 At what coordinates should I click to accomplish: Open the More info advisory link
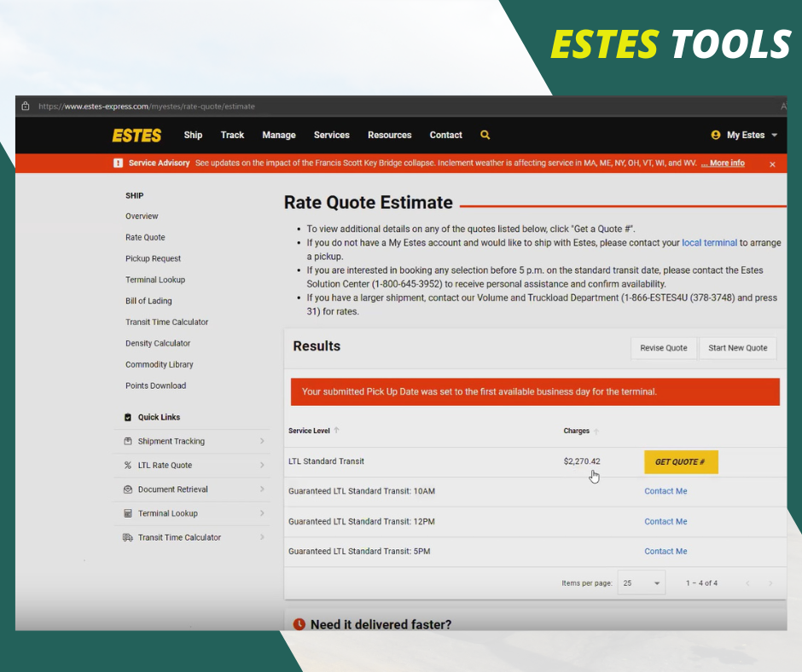click(723, 163)
